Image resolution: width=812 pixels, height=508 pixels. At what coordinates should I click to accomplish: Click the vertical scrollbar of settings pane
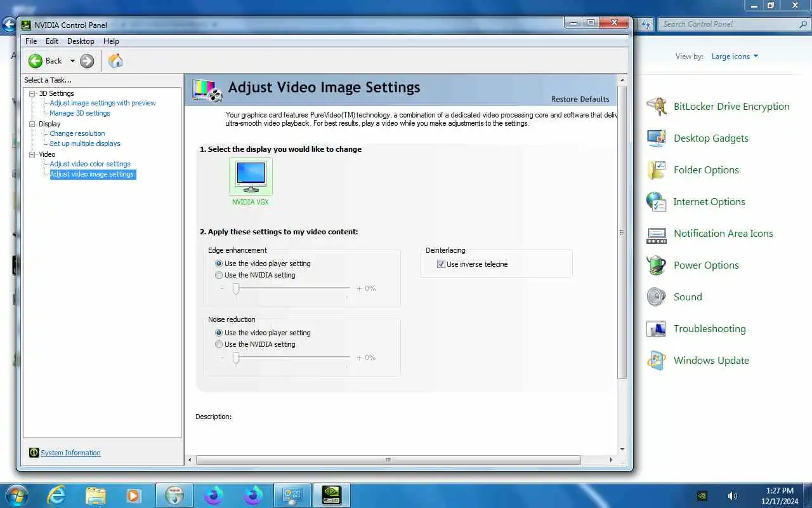coord(622,232)
